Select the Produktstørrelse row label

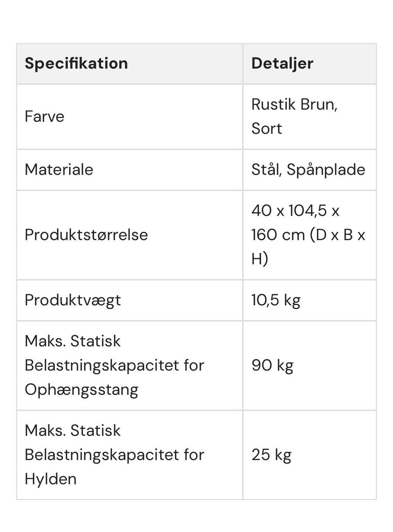(86, 235)
